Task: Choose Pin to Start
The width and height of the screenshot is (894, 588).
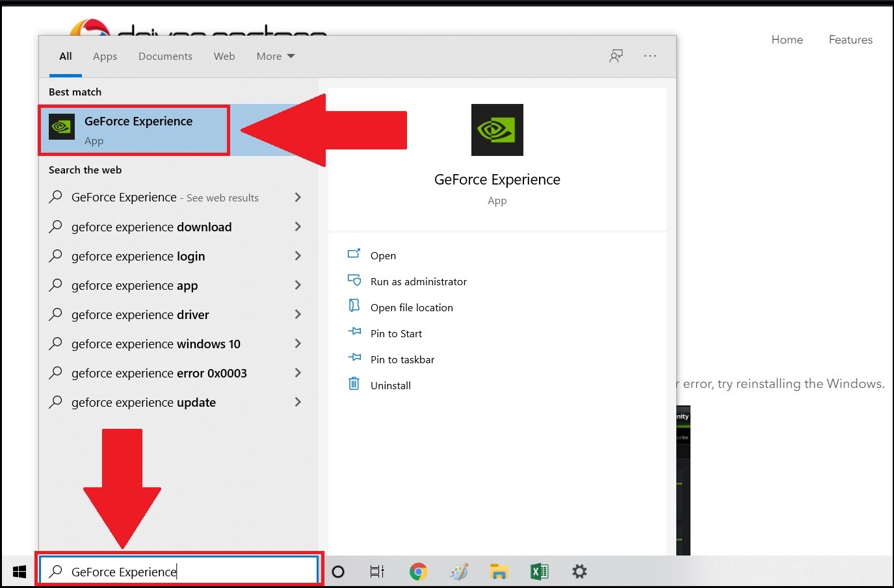Action: (x=396, y=333)
